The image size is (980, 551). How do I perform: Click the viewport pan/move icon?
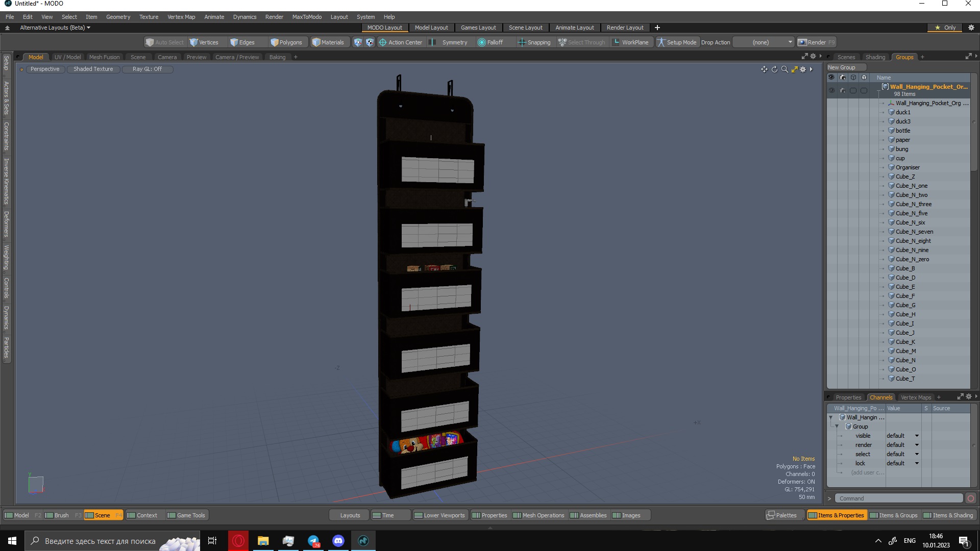click(764, 69)
